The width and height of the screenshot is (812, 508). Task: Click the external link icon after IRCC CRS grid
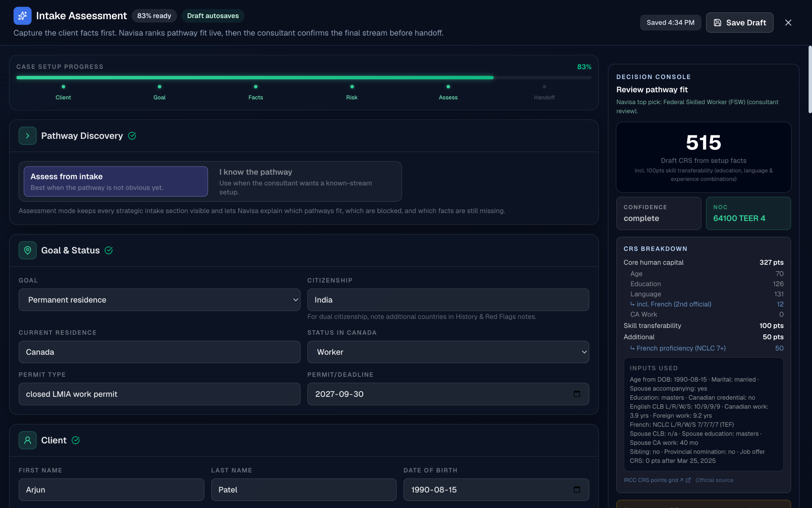(x=688, y=480)
